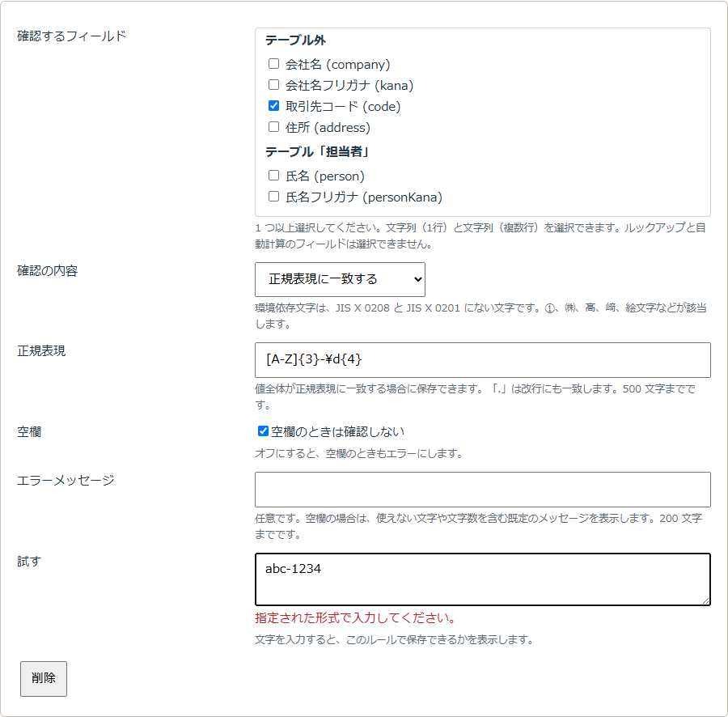Image resolution: width=728 pixels, height=717 pixels.
Task: Check the 氏名フリガナ (personKana) checkbox
Action: pos(274,197)
